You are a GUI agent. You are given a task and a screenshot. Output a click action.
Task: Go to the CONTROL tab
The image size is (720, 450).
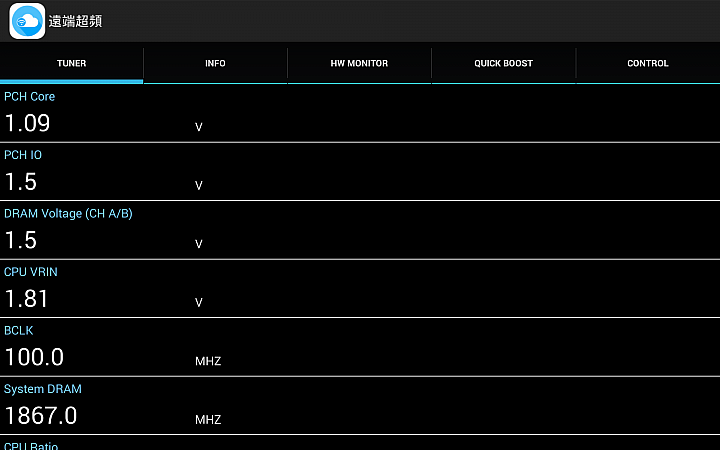pos(648,63)
